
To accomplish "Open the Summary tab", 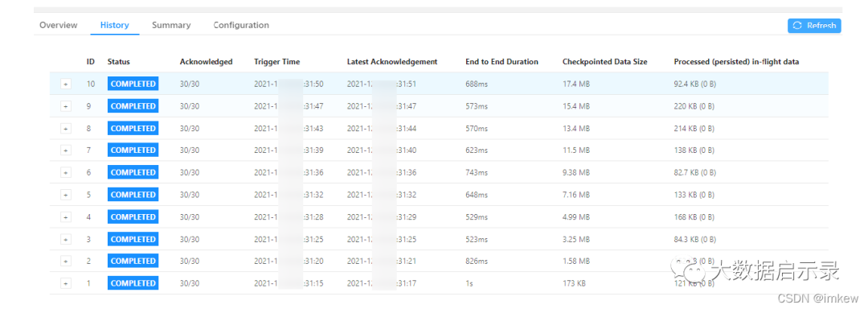I will coord(171,25).
